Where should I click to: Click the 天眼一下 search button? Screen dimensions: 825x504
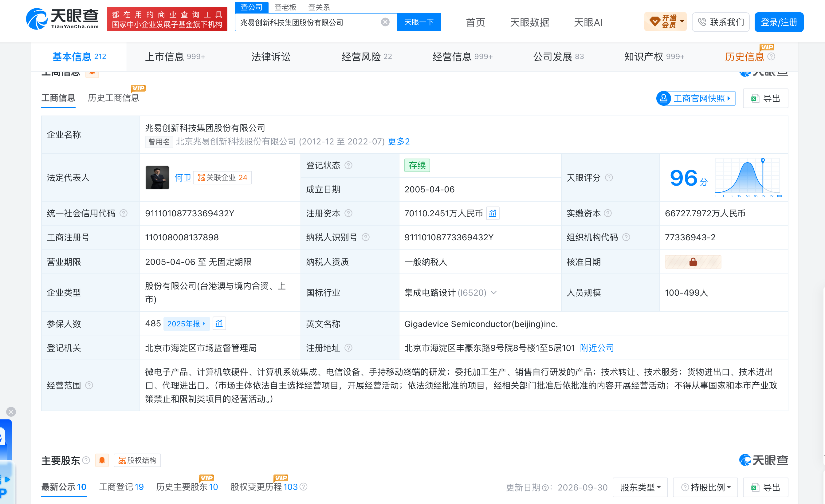[x=419, y=22]
